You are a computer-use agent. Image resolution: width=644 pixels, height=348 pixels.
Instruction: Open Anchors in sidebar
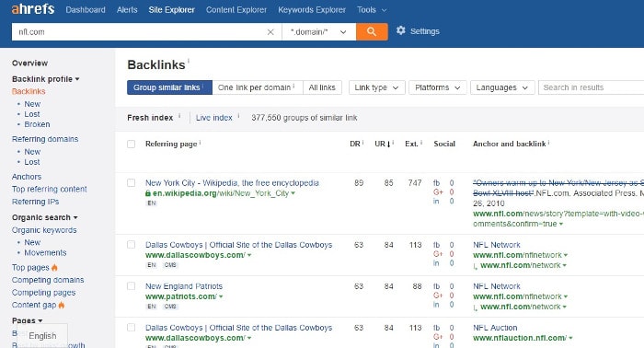coord(27,177)
